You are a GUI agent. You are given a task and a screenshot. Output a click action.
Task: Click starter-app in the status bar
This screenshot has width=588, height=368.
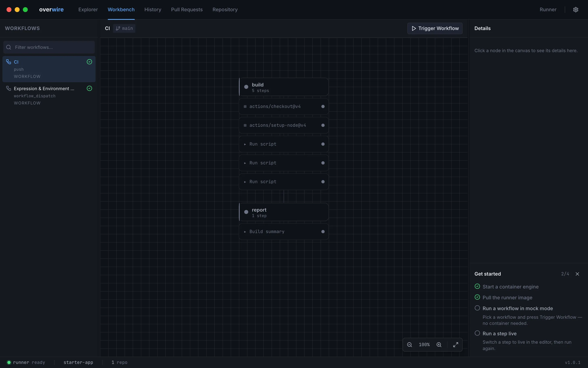(78, 362)
